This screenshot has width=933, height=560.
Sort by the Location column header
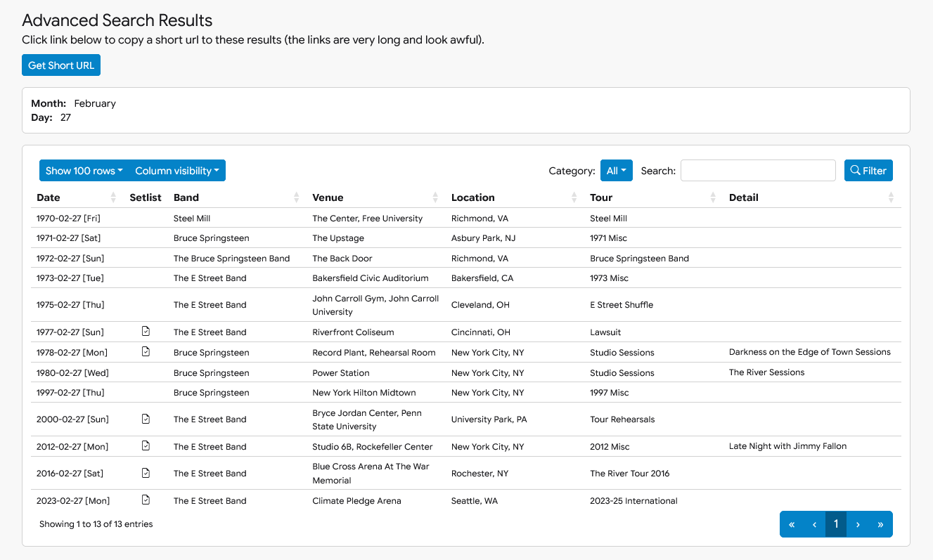[472, 197]
